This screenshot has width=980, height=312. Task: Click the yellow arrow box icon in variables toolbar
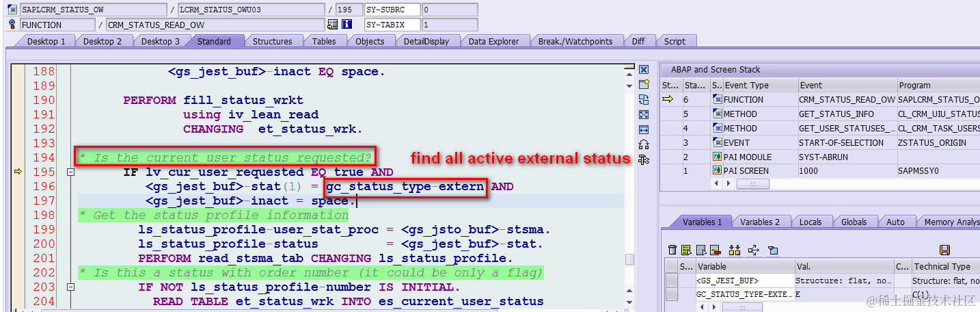point(754,250)
